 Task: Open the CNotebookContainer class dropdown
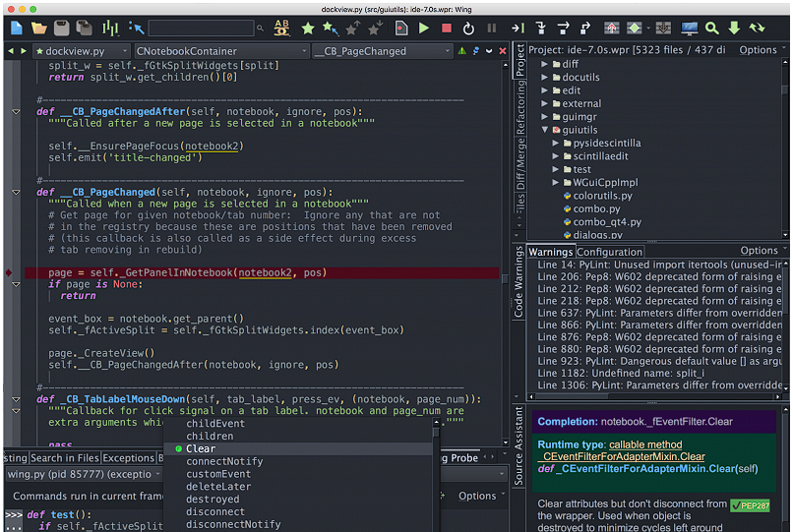coord(221,51)
